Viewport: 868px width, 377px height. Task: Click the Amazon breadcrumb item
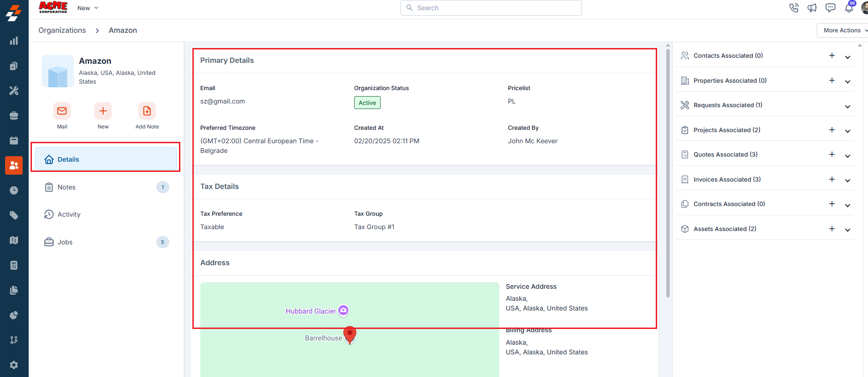tap(123, 30)
